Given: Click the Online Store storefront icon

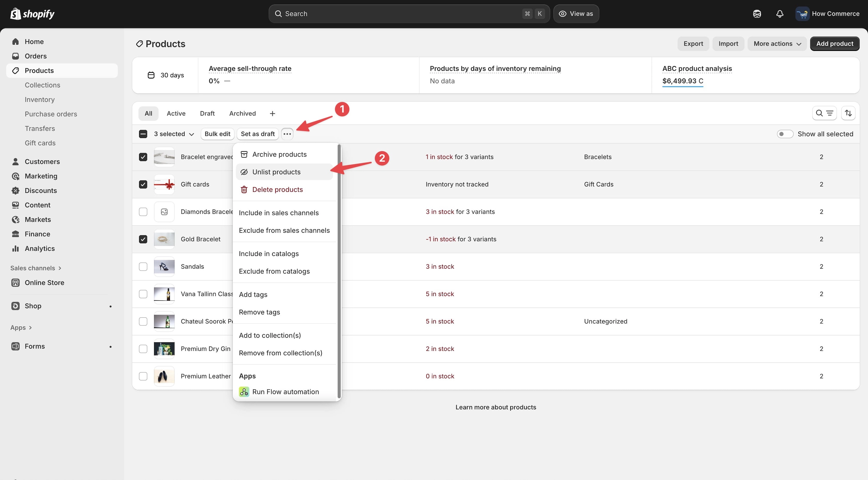Looking at the screenshot, I should (x=15, y=283).
